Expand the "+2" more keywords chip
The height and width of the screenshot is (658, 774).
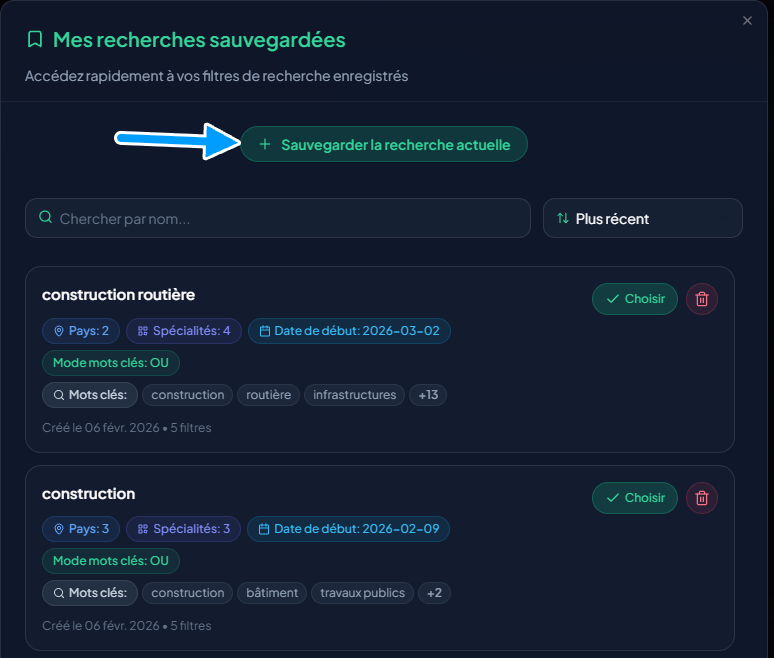coord(434,593)
